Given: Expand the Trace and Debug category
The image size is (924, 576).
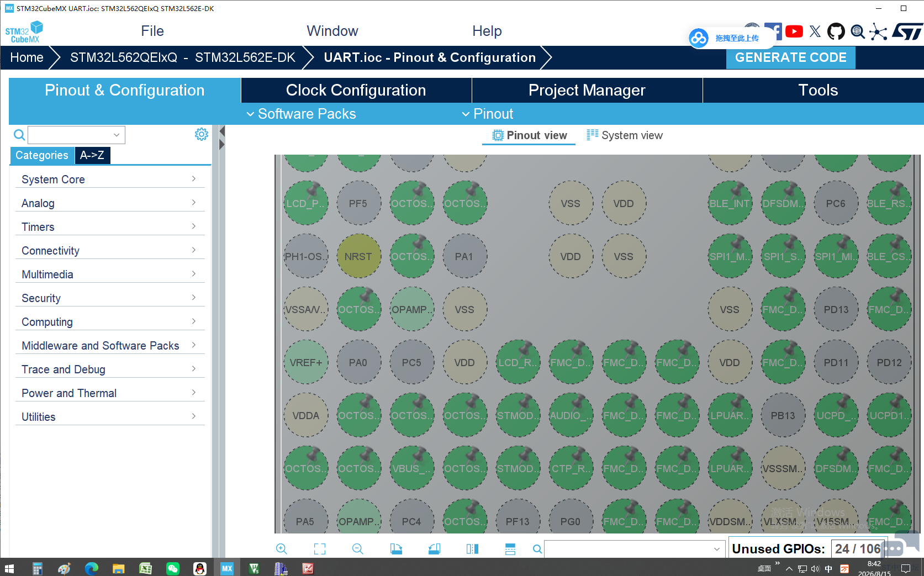Looking at the screenshot, I should click(110, 369).
